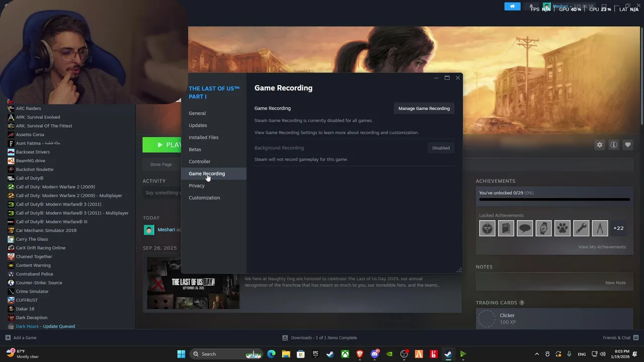Select CUFFBUST in library list
Screen dimensions: 644x362
point(27,300)
